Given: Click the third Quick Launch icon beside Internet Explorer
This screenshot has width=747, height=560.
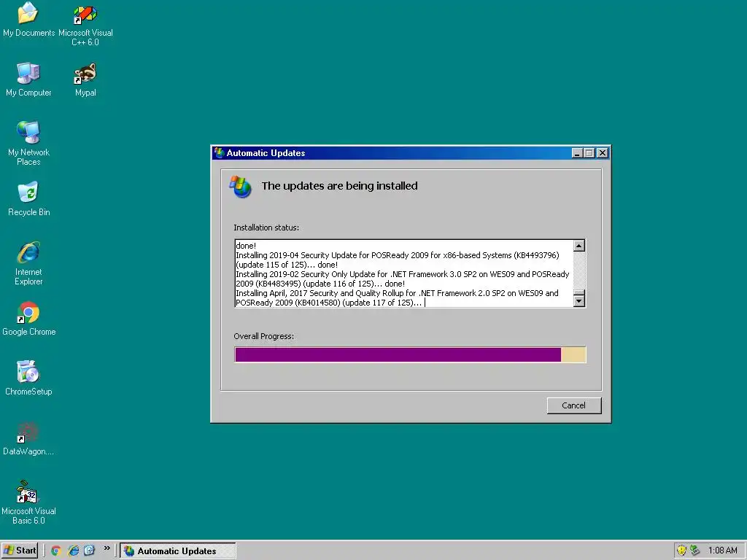Looking at the screenshot, I should [x=90, y=551].
